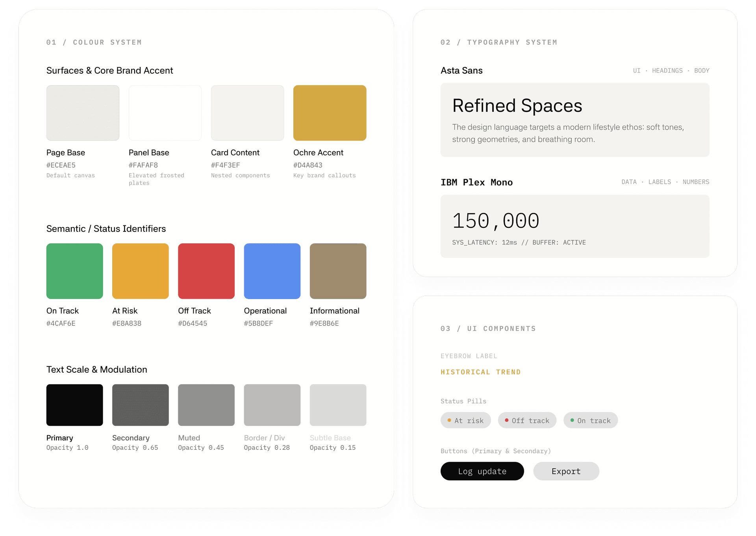Click the Opacity 0.65 label

(x=135, y=448)
